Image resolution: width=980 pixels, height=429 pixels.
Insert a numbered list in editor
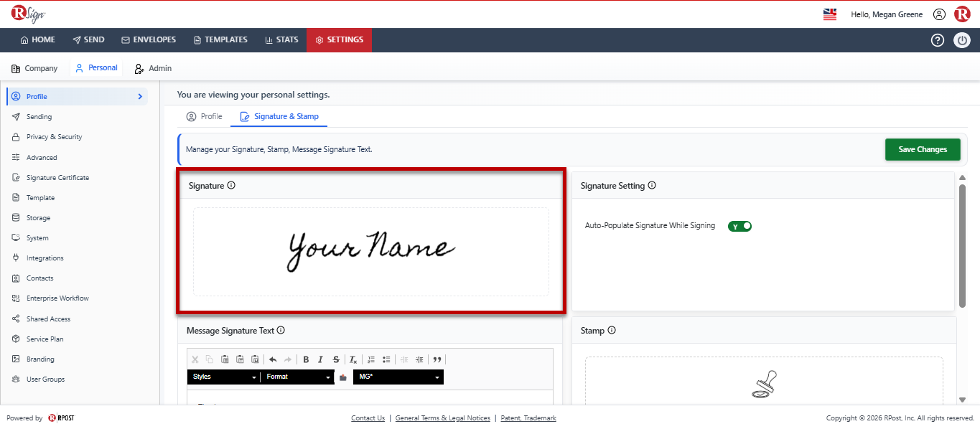click(x=371, y=359)
